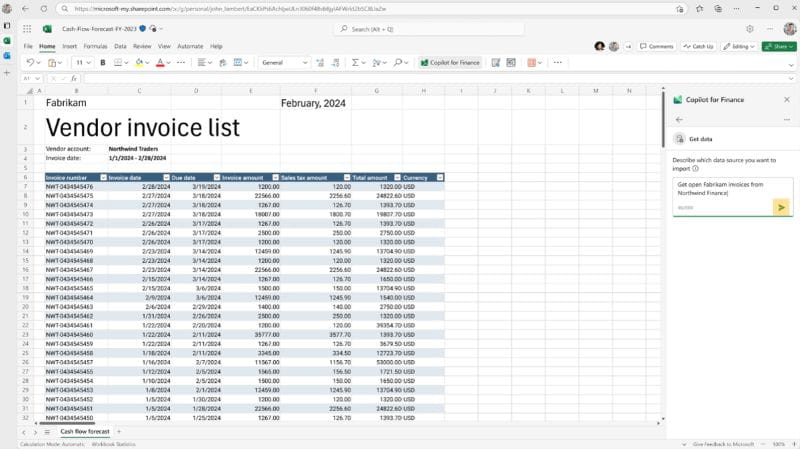
Task: Open the app launcher waffle icon
Action: tap(27, 29)
